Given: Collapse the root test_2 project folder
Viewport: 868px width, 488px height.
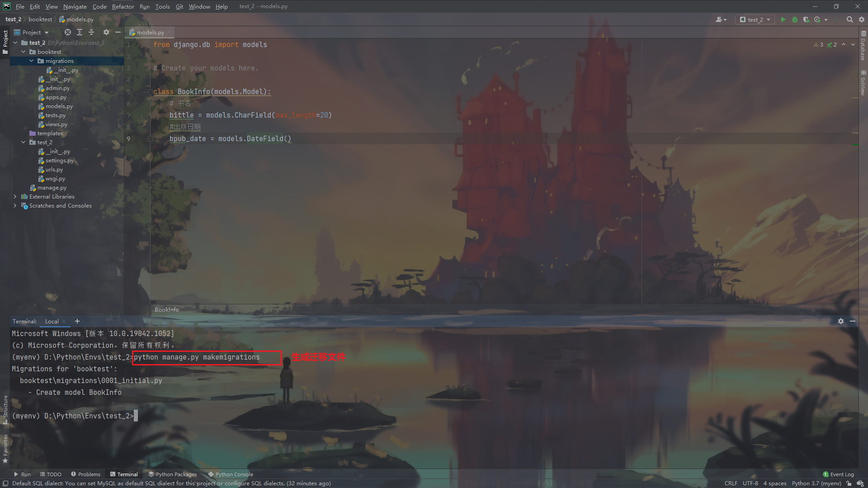Looking at the screenshot, I should pos(15,43).
